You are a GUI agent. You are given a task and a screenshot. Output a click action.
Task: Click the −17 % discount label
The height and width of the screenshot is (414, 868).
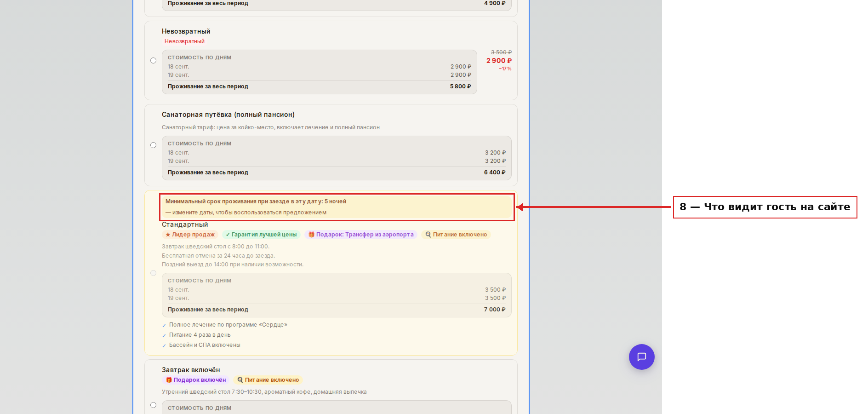click(x=505, y=69)
